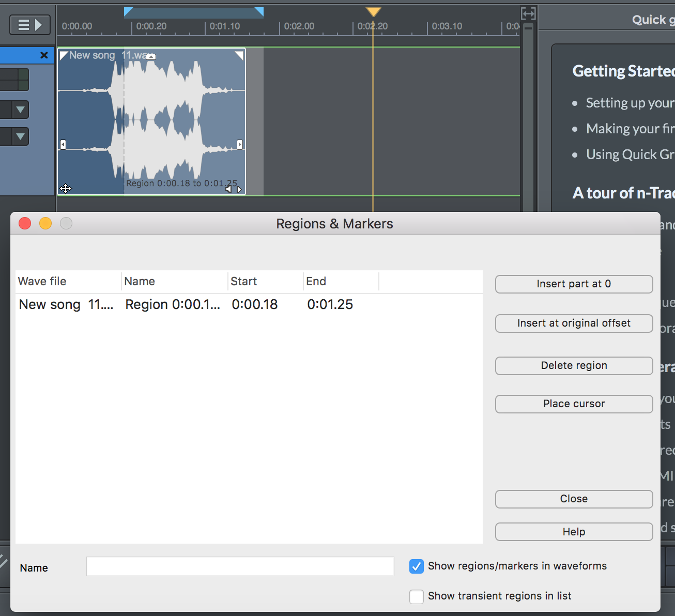Sort by End column header
The width and height of the screenshot is (675, 616).
coord(341,281)
